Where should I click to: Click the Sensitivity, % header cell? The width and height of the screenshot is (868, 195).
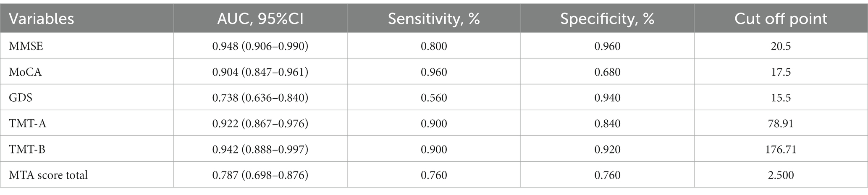click(434, 19)
